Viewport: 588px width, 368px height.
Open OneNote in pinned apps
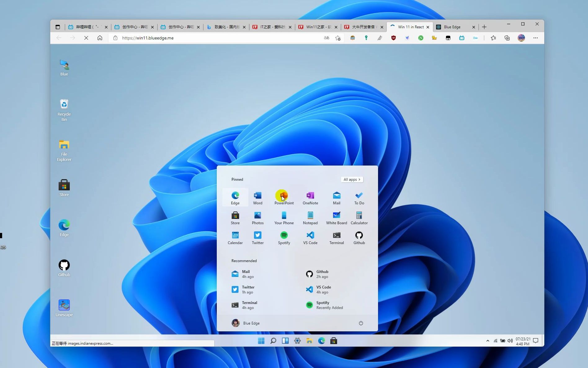[310, 198]
